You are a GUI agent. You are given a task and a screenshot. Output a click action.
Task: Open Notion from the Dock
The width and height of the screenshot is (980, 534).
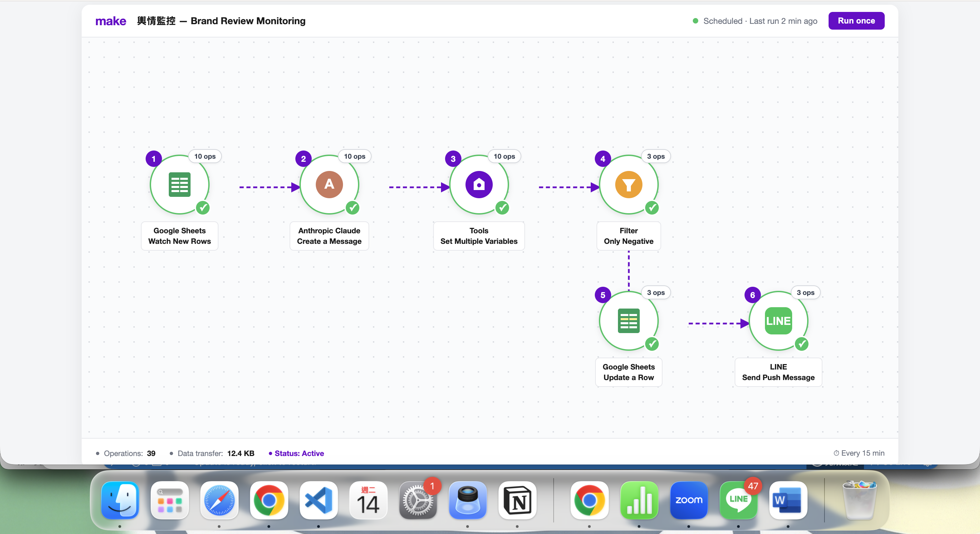point(517,500)
